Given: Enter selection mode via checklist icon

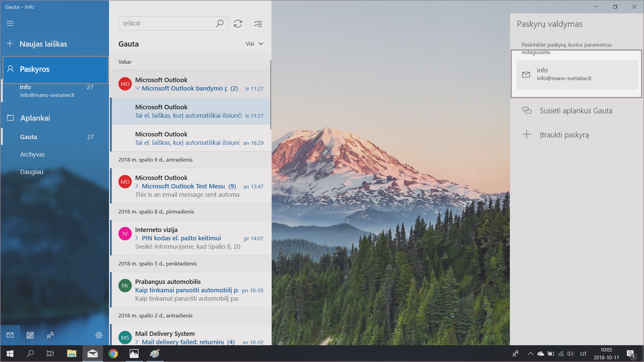Looking at the screenshot, I should (x=258, y=23).
